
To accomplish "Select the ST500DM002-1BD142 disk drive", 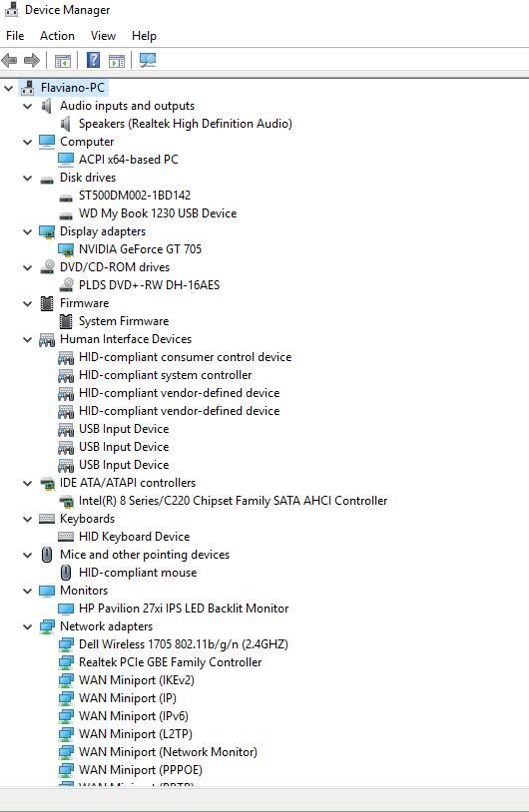I will [x=135, y=196].
